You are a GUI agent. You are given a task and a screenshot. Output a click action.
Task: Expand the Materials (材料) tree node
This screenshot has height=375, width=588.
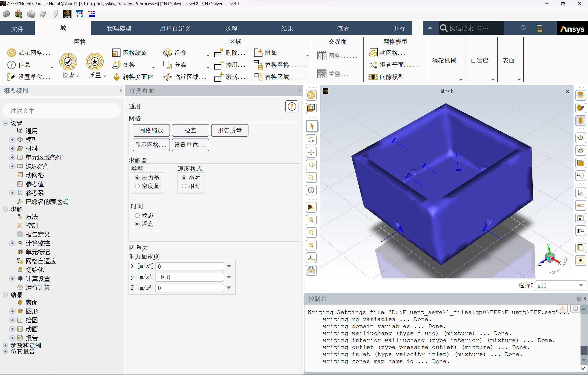(12, 149)
